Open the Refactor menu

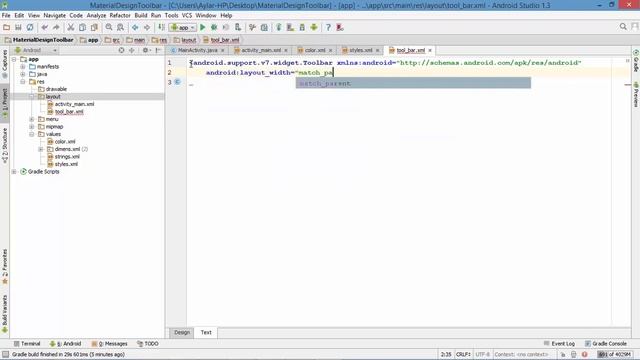coord(120,16)
